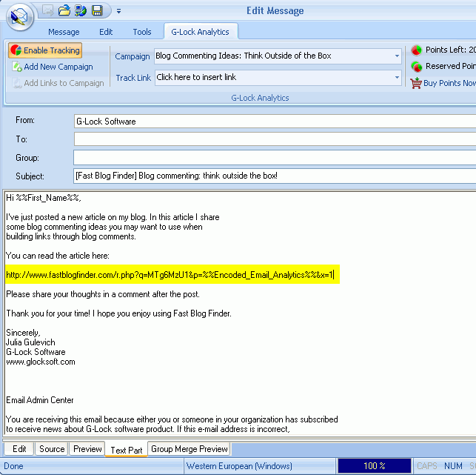This screenshot has width=476, height=475.
Task: Click the 100 % zoom indicator
Action: pyautogui.click(x=374, y=466)
